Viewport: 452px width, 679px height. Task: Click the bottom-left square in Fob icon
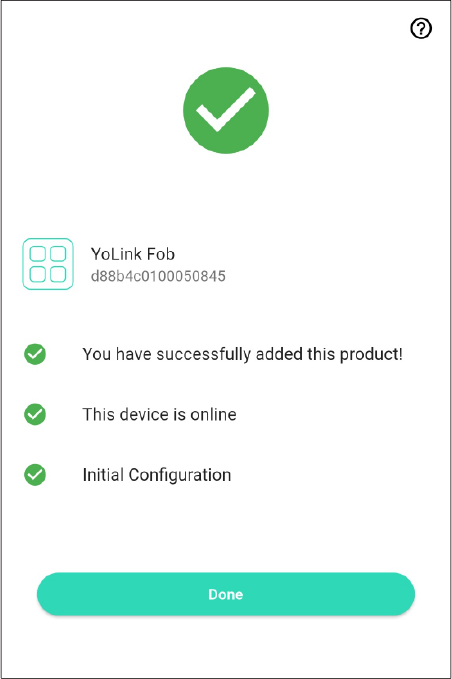38,274
